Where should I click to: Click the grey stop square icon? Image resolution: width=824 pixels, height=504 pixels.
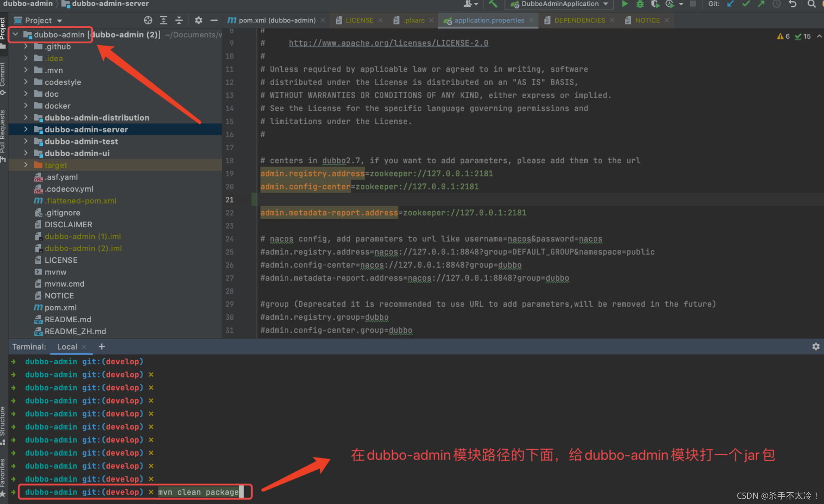tap(693, 4)
